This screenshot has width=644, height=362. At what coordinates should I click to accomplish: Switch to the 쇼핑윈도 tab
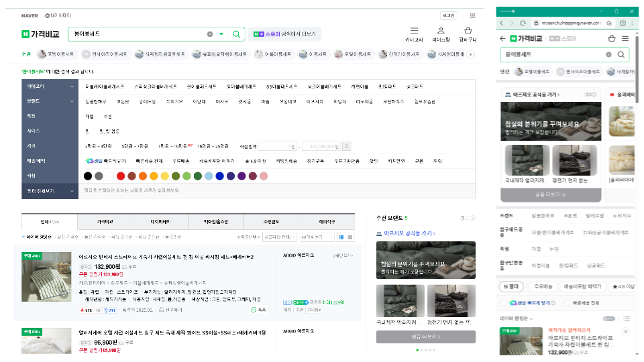coord(272,222)
